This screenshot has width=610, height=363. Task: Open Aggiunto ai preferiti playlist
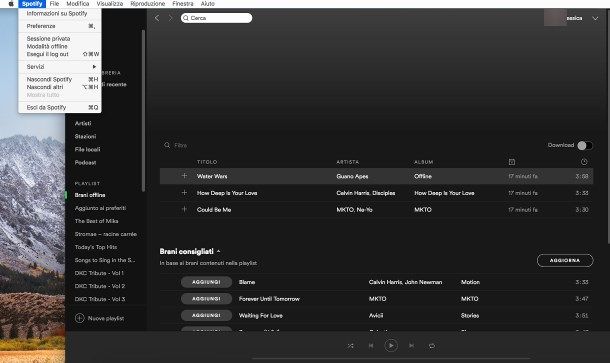[x=100, y=208]
